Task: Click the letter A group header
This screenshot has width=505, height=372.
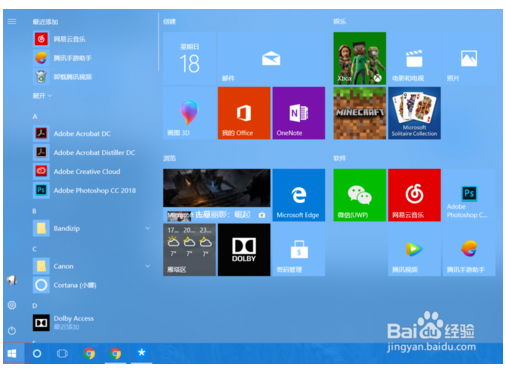Action: (x=35, y=117)
